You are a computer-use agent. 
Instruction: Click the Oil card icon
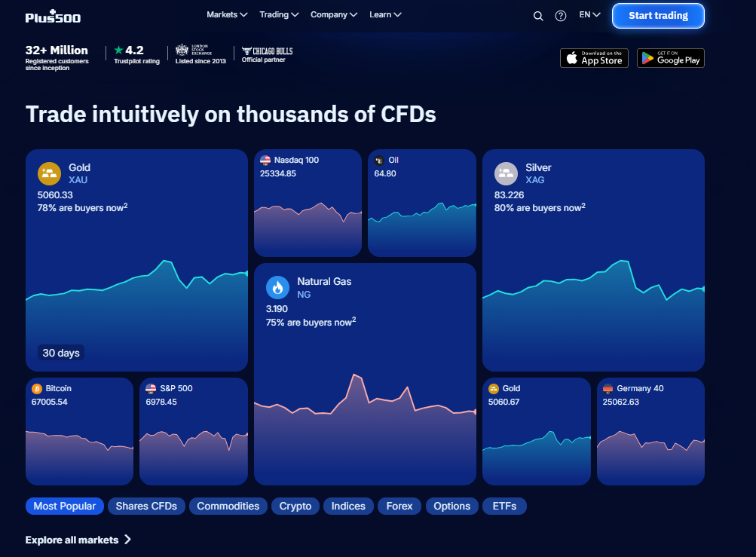click(379, 160)
